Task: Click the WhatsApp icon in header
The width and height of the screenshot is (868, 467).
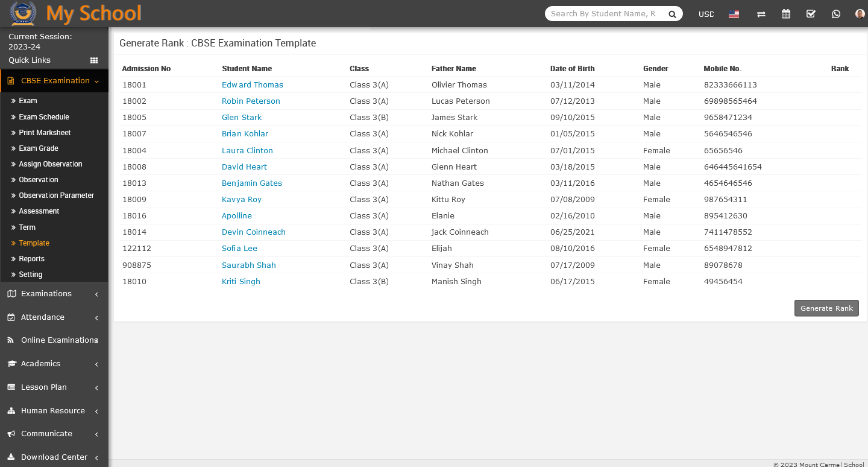Action: pyautogui.click(x=835, y=14)
